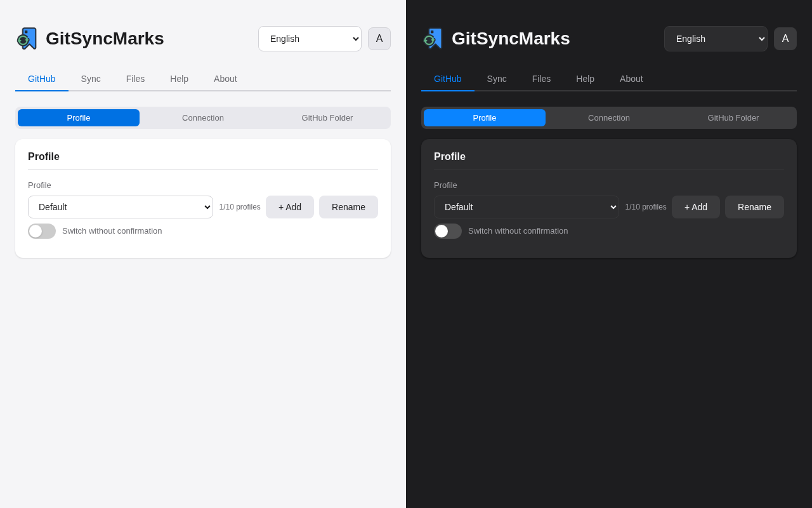Viewport: 812px width, 508px height.
Task: Click the Rename button in light panel
Action: (348, 207)
